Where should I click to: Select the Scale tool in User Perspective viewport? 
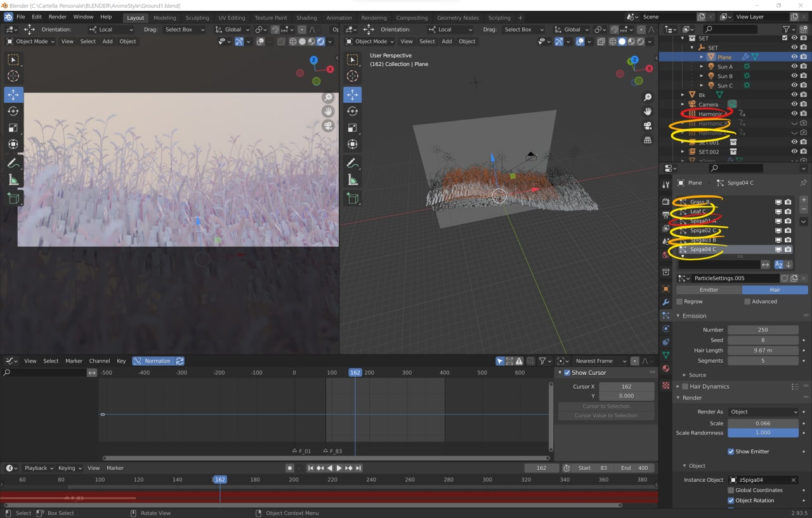click(x=353, y=127)
